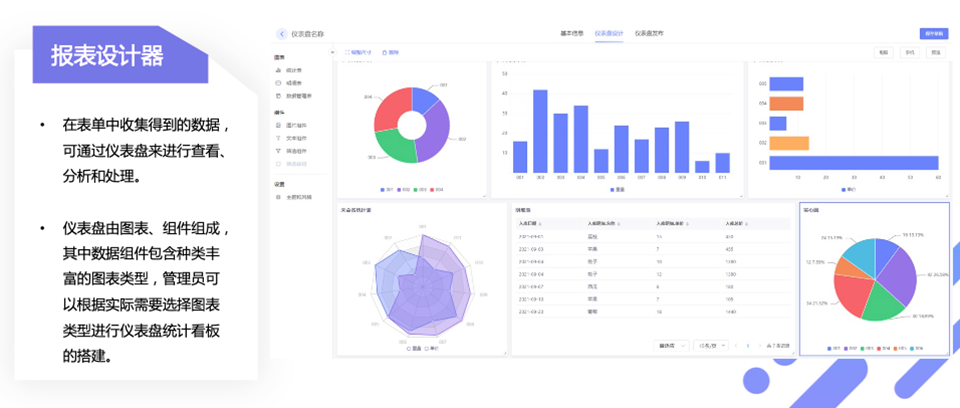The height and width of the screenshot is (408, 960).
Task: Go to the 仪表盘发布 tab
Action: point(649,33)
